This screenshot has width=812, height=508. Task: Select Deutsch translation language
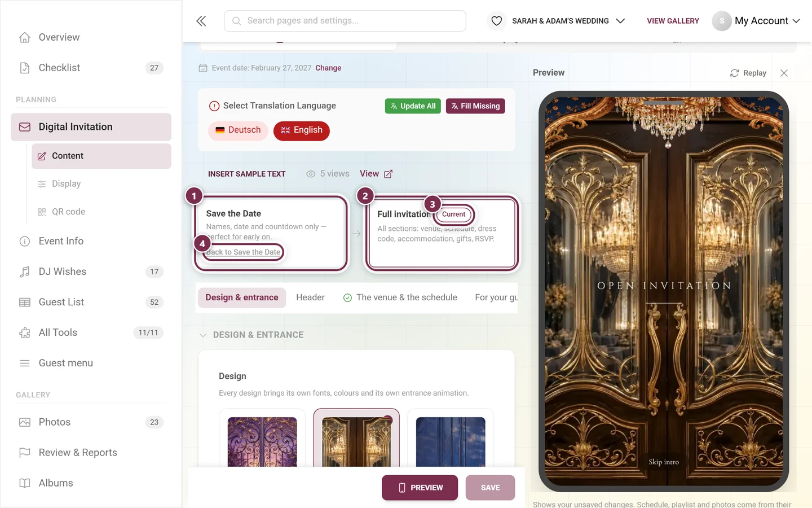pos(238,130)
